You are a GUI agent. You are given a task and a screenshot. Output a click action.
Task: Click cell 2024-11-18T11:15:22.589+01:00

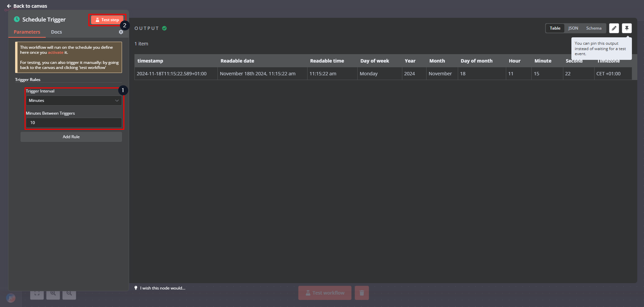tap(176, 74)
